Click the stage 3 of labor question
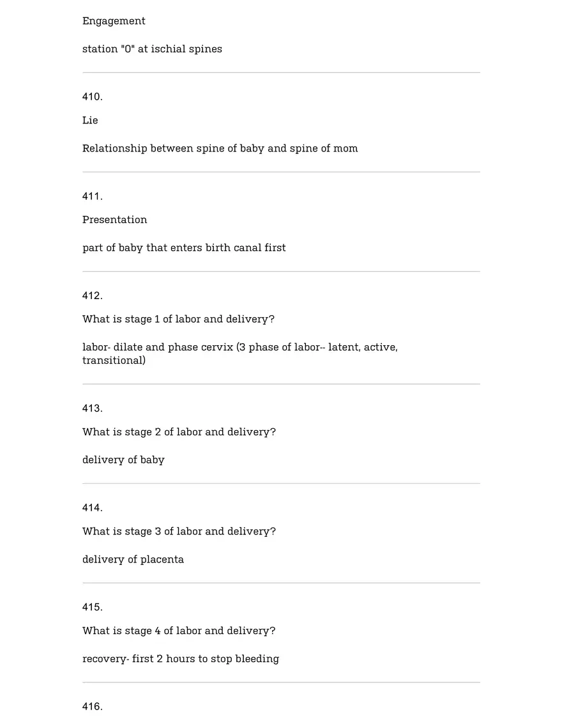This screenshot has width=562, height=728. (x=179, y=532)
